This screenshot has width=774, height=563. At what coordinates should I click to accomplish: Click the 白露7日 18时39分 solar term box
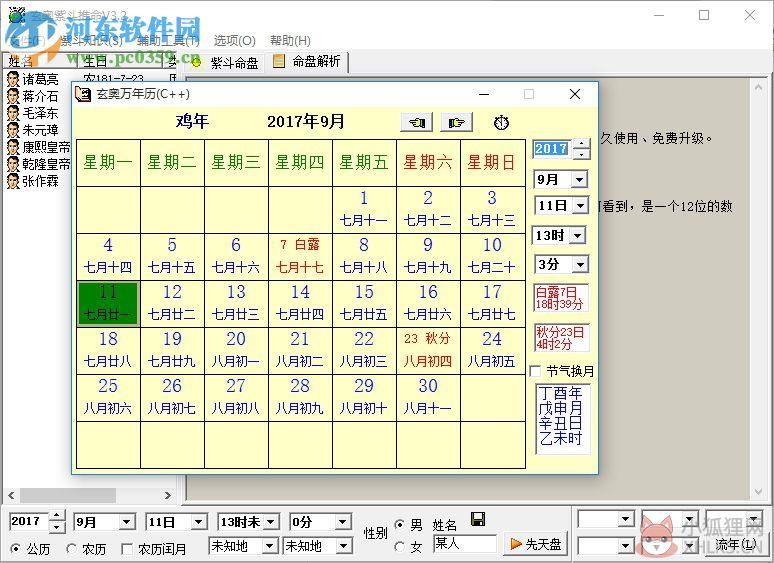coord(561,298)
